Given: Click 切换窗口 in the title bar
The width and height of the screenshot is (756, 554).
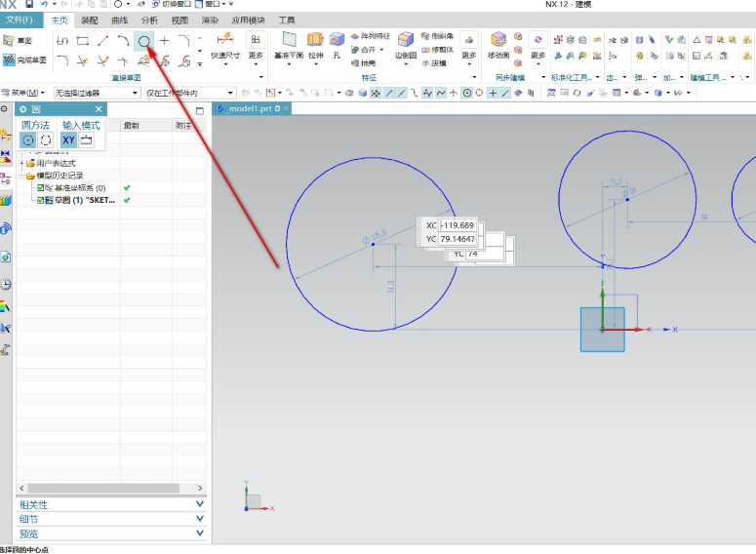Looking at the screenshot, I should (x=172, y=4).
